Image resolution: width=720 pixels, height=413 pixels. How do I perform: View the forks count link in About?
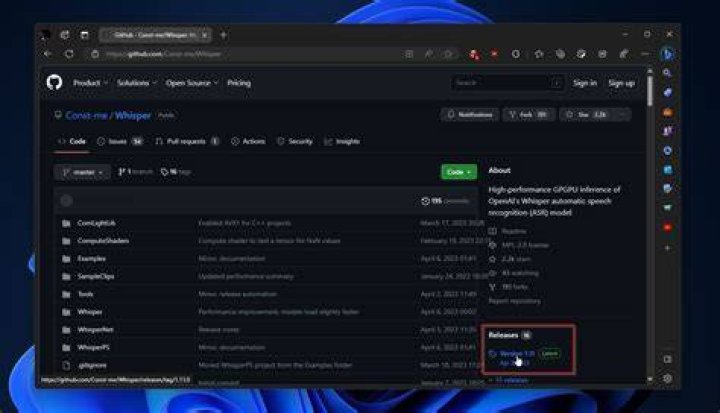click(x=509, y=287)
